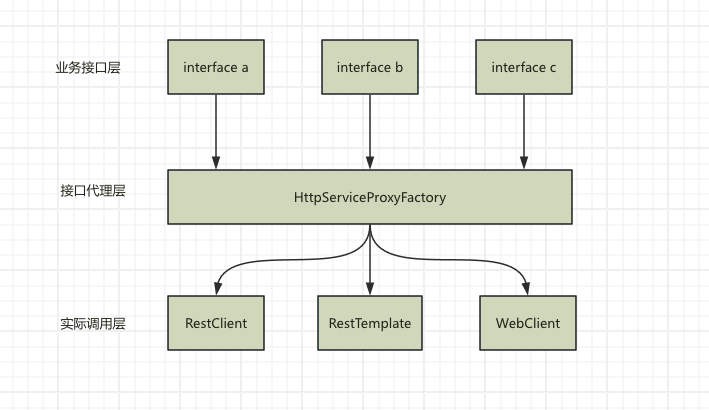Click the RestTemplate node
This screenshot has width=709, height=410.
point(370,323)
